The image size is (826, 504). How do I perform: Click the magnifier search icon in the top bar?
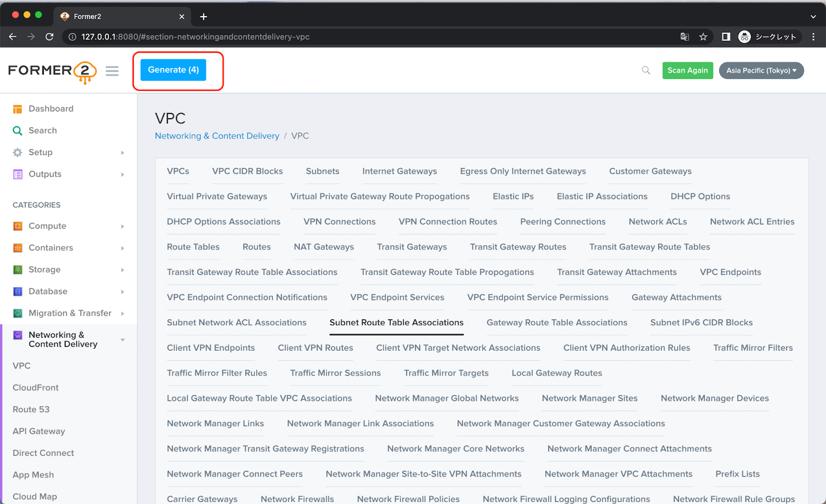645,70
